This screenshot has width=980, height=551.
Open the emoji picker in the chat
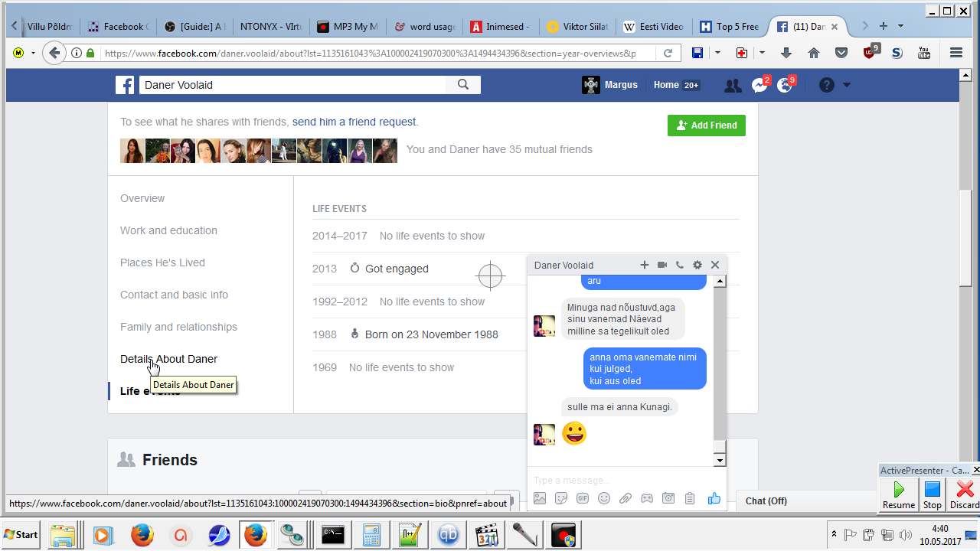pyautogui.click(x=604, y=498)
